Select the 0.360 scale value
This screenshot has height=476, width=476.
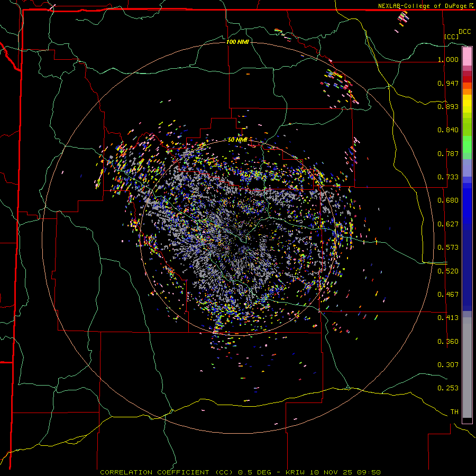pyautogui.click(x=448, y=342)
